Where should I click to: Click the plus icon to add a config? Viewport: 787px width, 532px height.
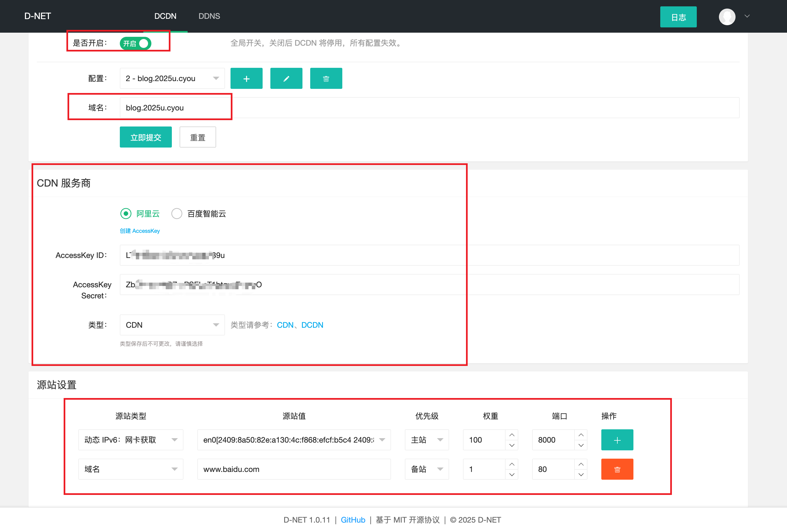pyautogui.click(x=246, y=79)
